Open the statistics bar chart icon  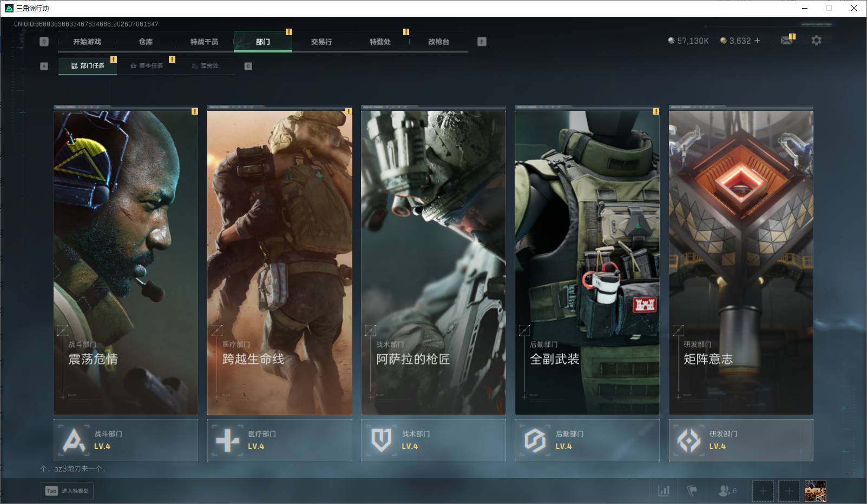[664, 491]
